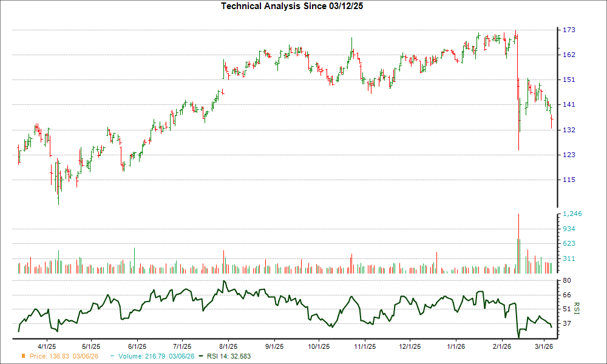Select the 3/1/26 date label
The image size is (607, 364).
pos(544,345)
